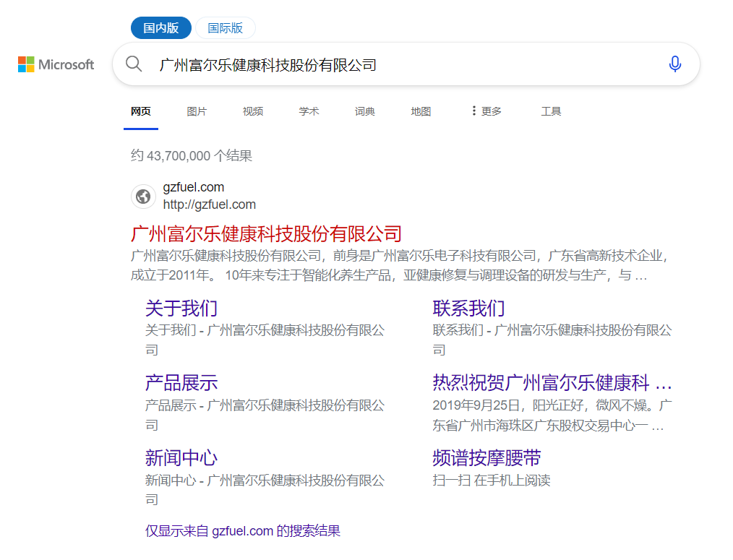Click the 新闻中心 - 广州富尔乐 description text
733x560 pixels.
265,490
